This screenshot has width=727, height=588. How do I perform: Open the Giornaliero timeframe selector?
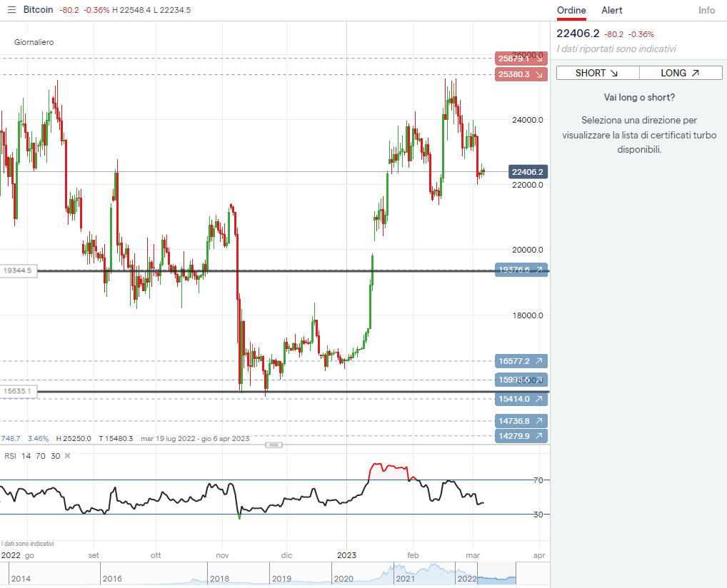(34, 42)
